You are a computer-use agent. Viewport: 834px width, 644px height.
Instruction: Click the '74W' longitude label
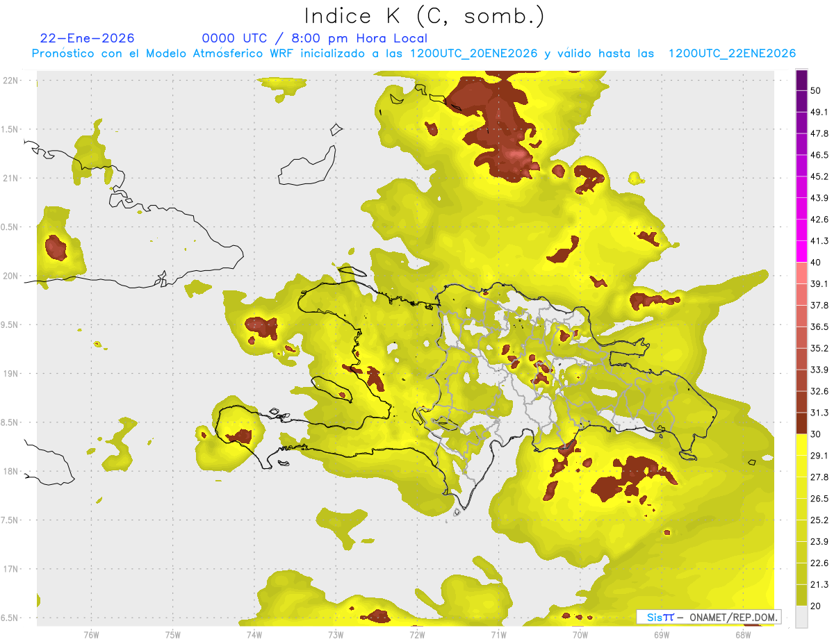[x=254, y=634]
